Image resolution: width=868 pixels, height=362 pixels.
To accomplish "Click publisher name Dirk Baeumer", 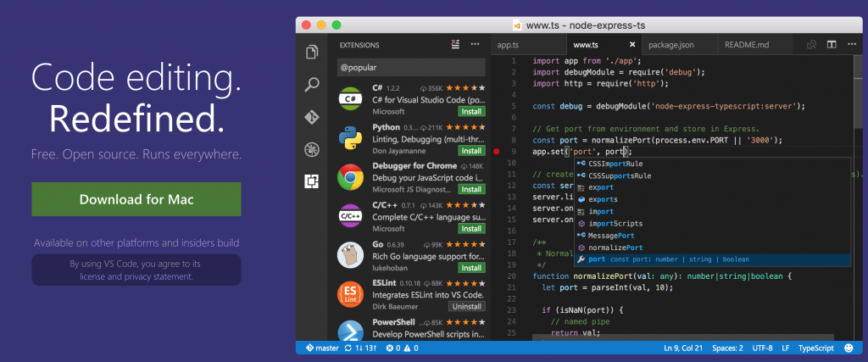I will (393, 307).
